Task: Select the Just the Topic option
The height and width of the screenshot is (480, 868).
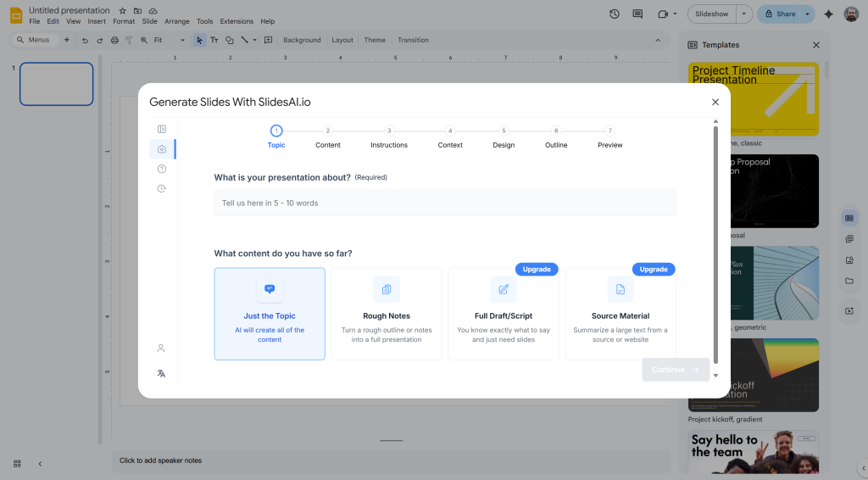Action: point(270,314)
